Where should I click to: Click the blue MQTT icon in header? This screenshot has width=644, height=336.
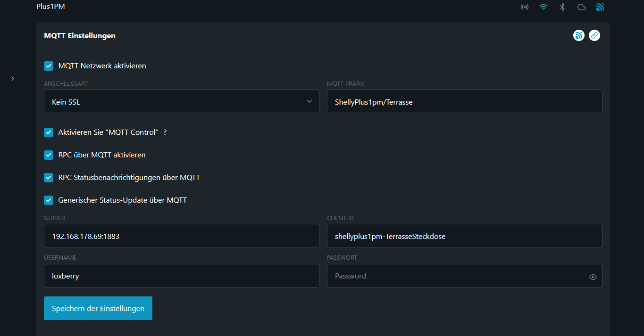[600, 7]
